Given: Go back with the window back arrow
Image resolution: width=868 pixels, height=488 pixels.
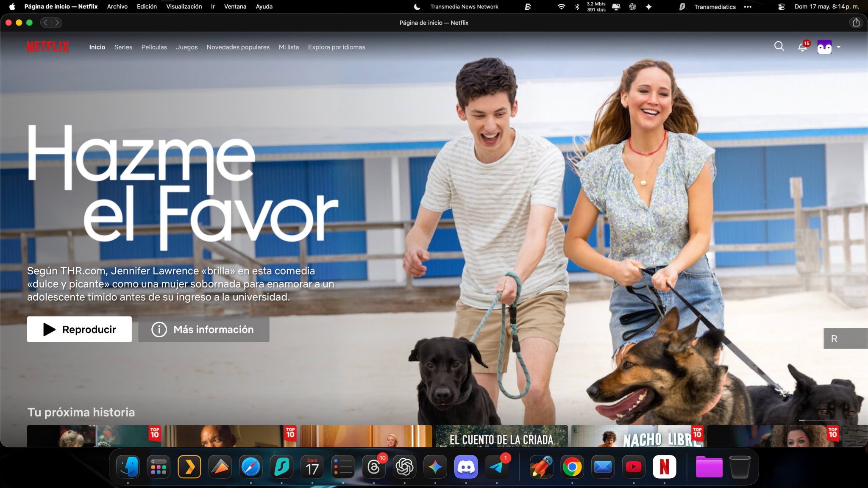Looking at the screenshot, I should click(x=46, y=22).
